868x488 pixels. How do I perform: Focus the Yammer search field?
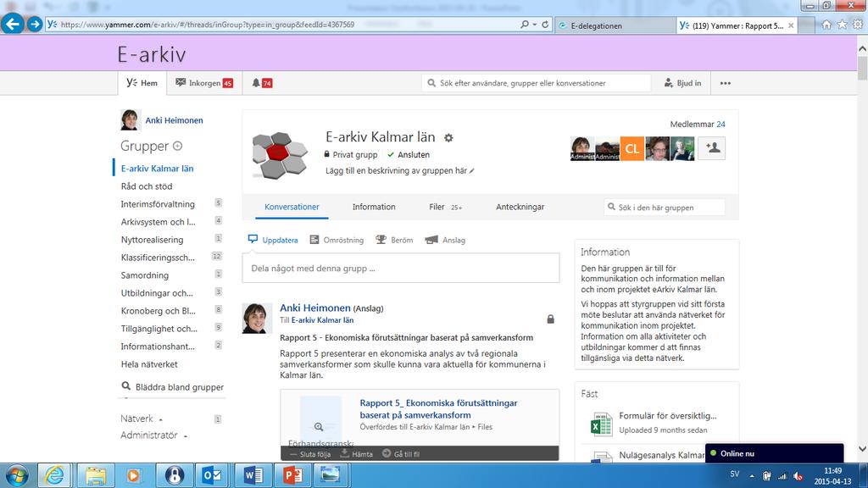pyautogui.click(x=536, y=83)
